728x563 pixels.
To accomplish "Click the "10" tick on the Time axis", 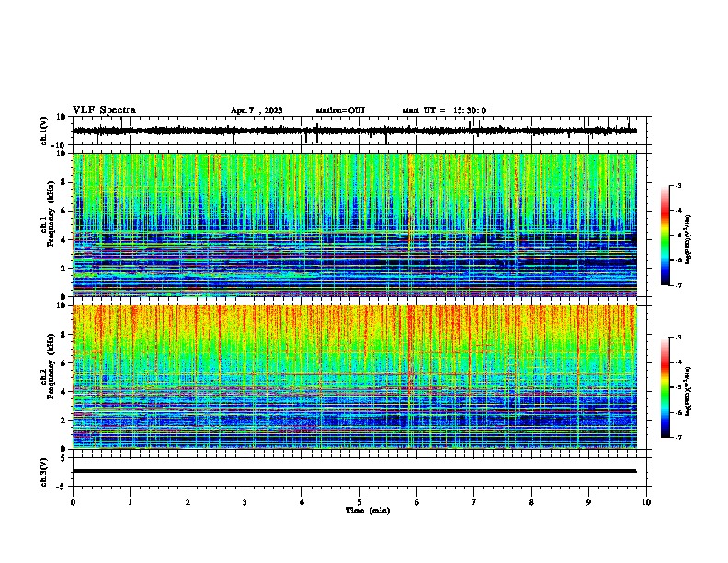I will [646, 502].
